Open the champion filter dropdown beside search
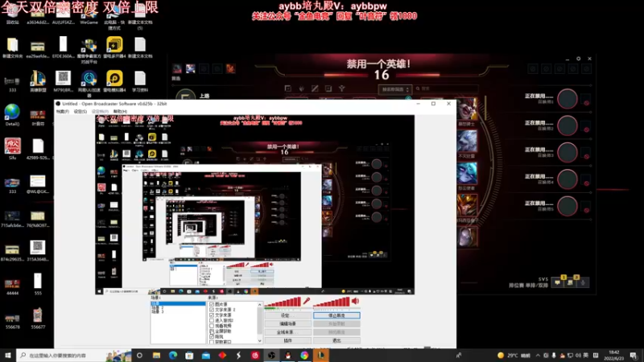 click(394, 89)
